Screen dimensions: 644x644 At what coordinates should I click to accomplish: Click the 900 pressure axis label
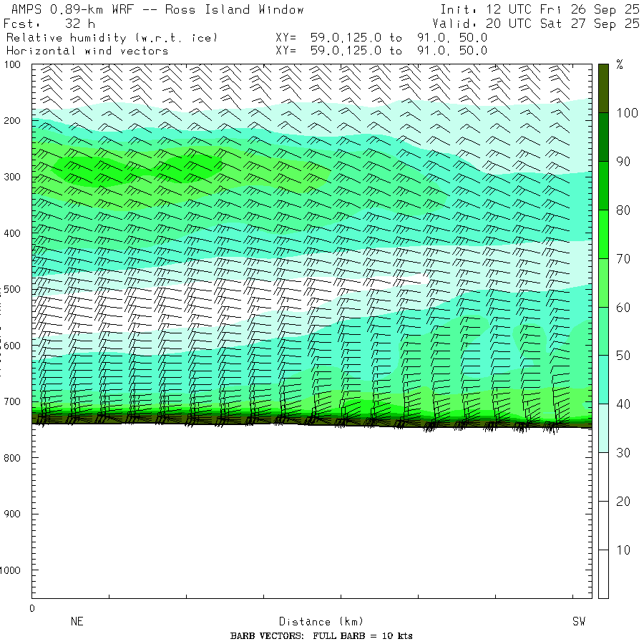(12, 514)
